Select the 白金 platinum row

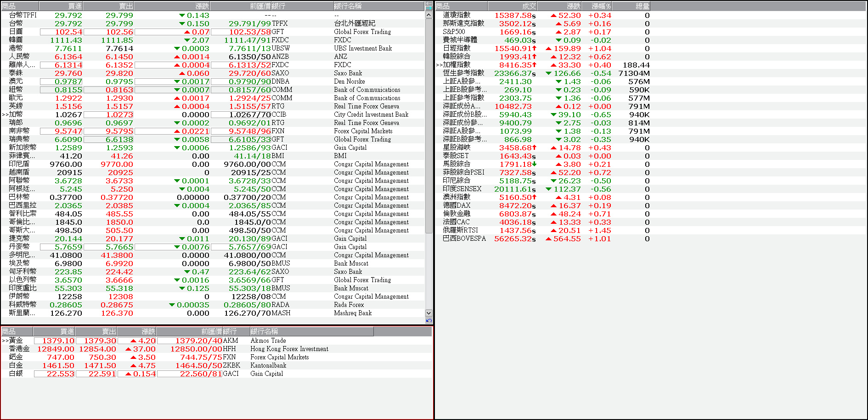pos(216,365)
